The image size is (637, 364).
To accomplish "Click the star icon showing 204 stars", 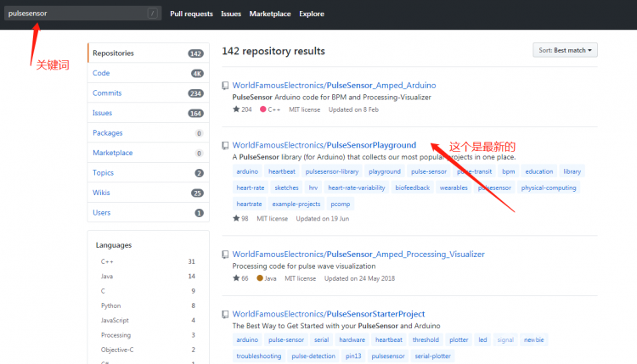I will point(236,109).
